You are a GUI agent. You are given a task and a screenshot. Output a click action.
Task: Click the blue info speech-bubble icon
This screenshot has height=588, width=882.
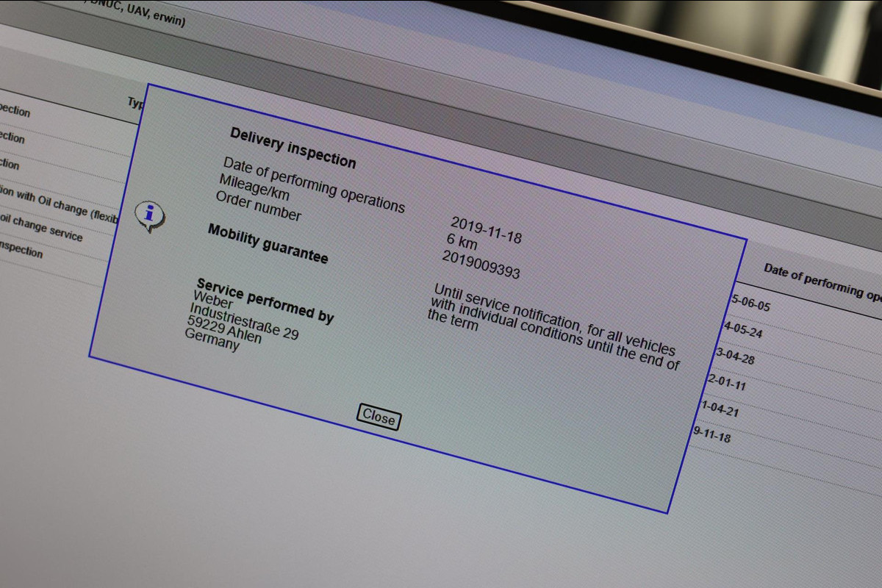150,216
